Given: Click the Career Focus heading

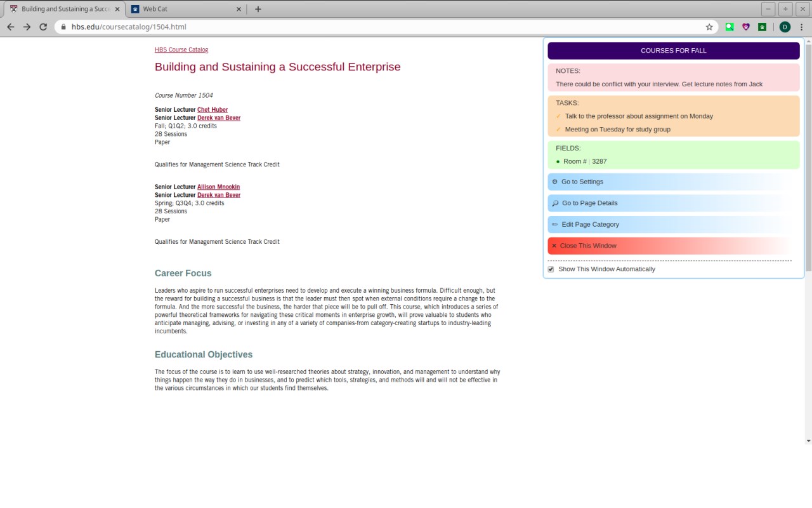Looking at the screenshot, I should click(x=183, y=273).
